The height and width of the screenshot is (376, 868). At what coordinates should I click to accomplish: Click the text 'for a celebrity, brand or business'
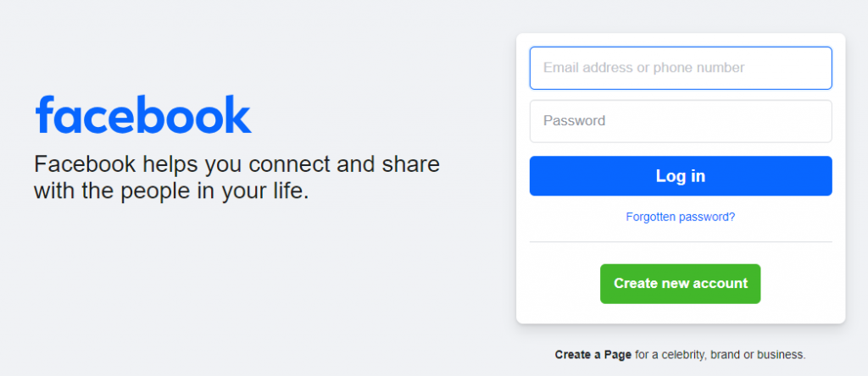tap(720, 355)
